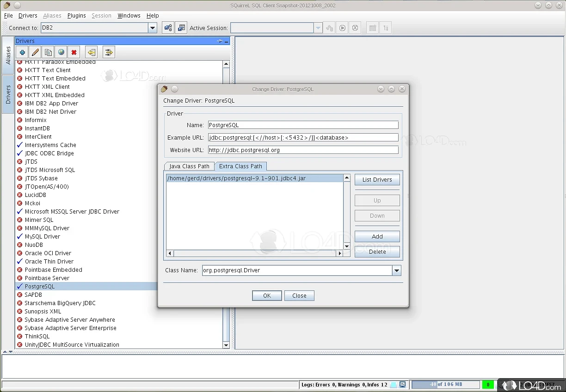The height and width of the screenshot is (392, 566).
Task: Click the Website URL text field
Action: [x=303, y=150]
